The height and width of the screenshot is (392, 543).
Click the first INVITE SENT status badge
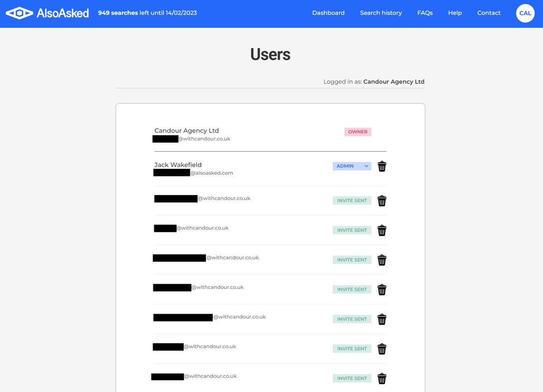352,200
